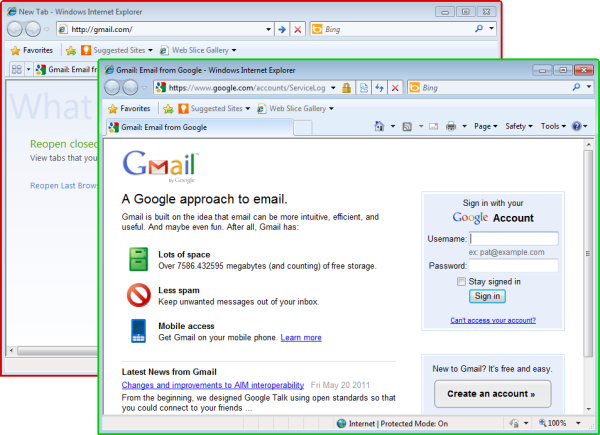The image size is (600, 435).
Task: Select Gmail tab in New Tab window
Action: [x=67, y=69]
